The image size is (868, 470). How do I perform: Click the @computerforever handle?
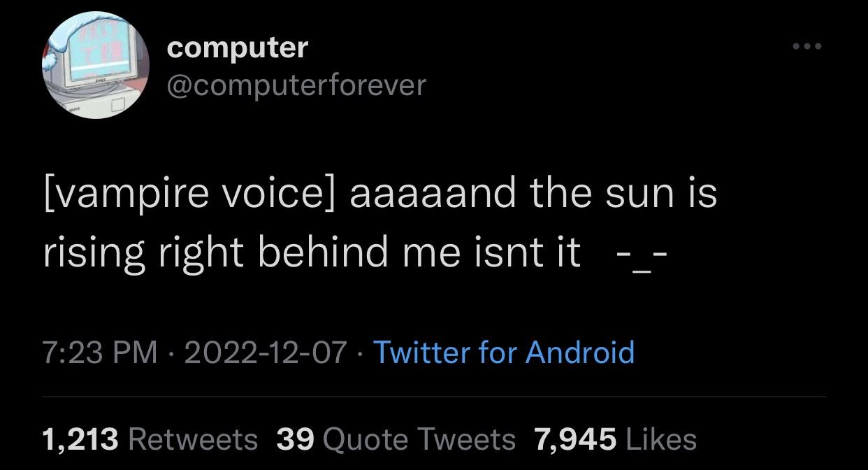click(x=296, y=85)
